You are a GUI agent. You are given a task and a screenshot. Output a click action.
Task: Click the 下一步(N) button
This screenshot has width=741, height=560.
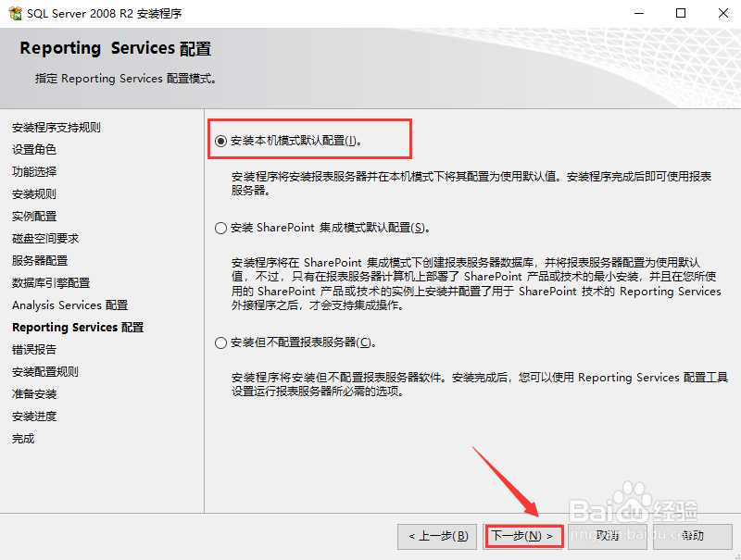coord(523,536)
